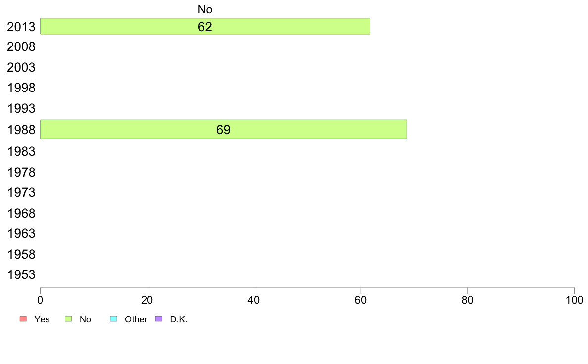Click the Other legend color swatch
Viewport: 588px width, 364px height.
pos(114,318)
